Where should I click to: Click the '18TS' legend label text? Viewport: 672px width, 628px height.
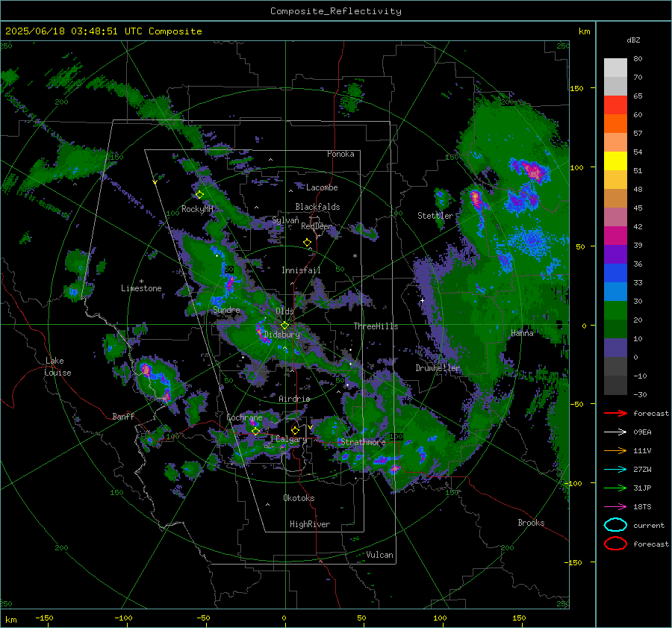(x=642, y=507)
